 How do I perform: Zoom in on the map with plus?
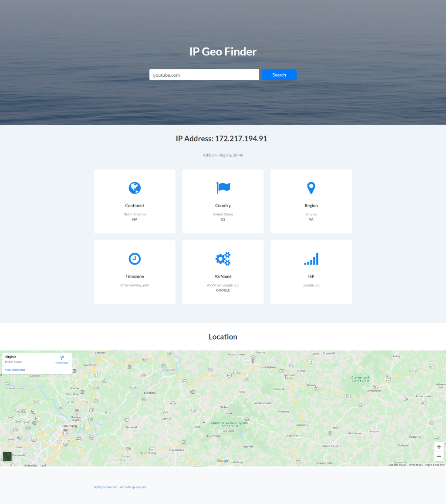tap(439, 447)
